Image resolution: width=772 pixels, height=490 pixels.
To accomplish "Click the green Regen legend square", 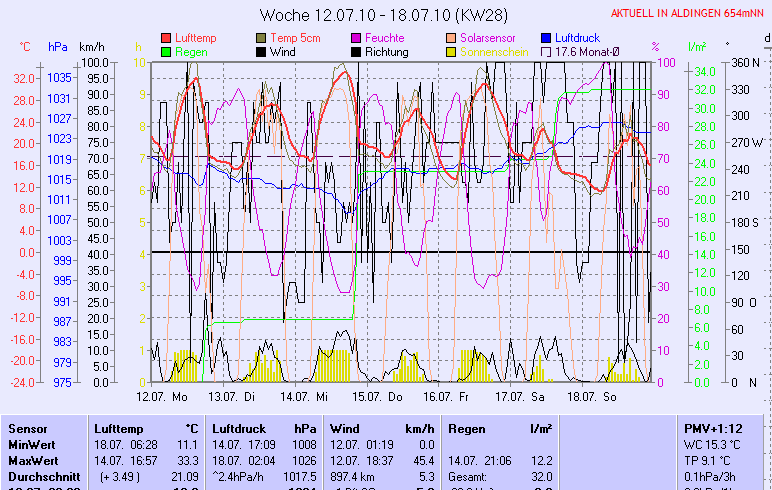I will 166,52.
